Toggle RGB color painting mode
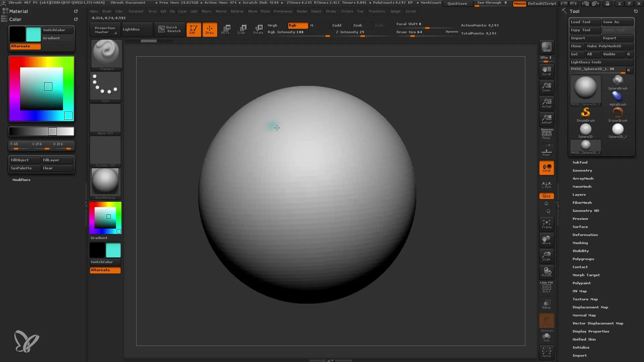The image size is (644, 362). (x=294, y=25)
